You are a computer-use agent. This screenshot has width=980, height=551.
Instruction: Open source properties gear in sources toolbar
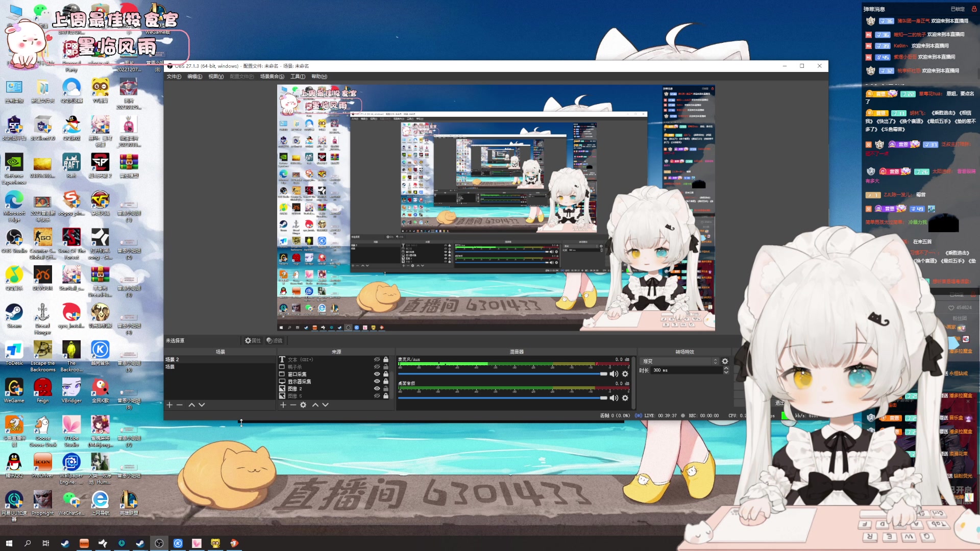pyautogui.click(x=303, y=405)
